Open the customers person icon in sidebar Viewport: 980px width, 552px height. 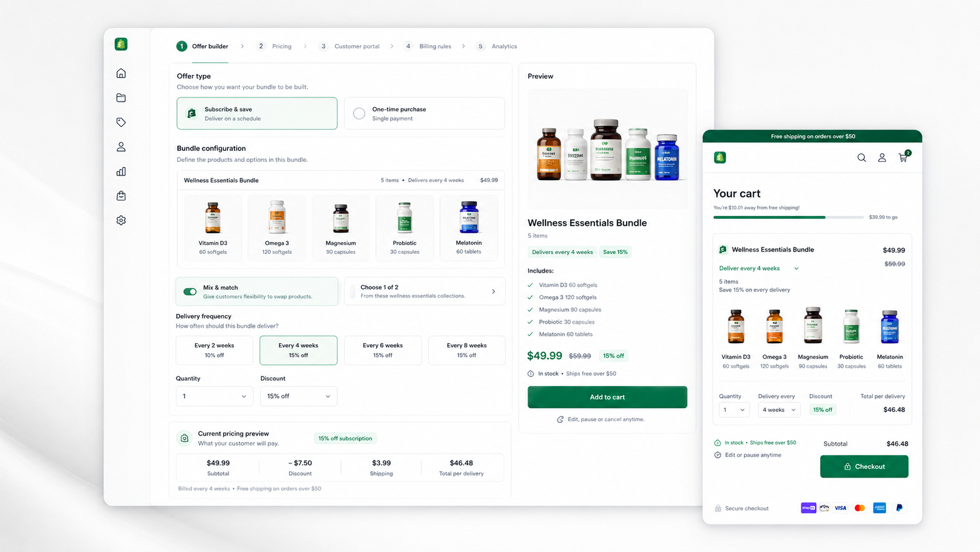point(121,147)
